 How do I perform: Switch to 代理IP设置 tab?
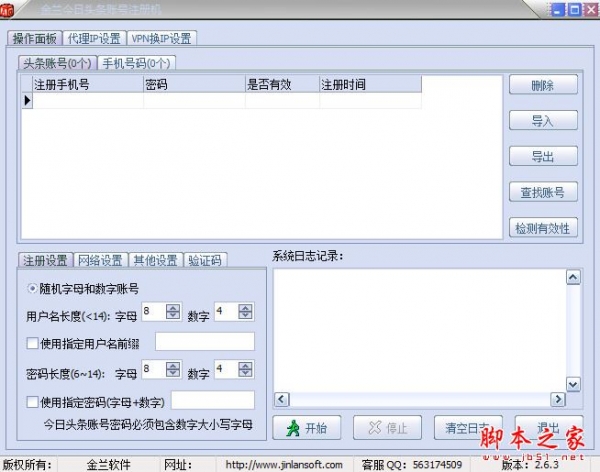point(94,38)
